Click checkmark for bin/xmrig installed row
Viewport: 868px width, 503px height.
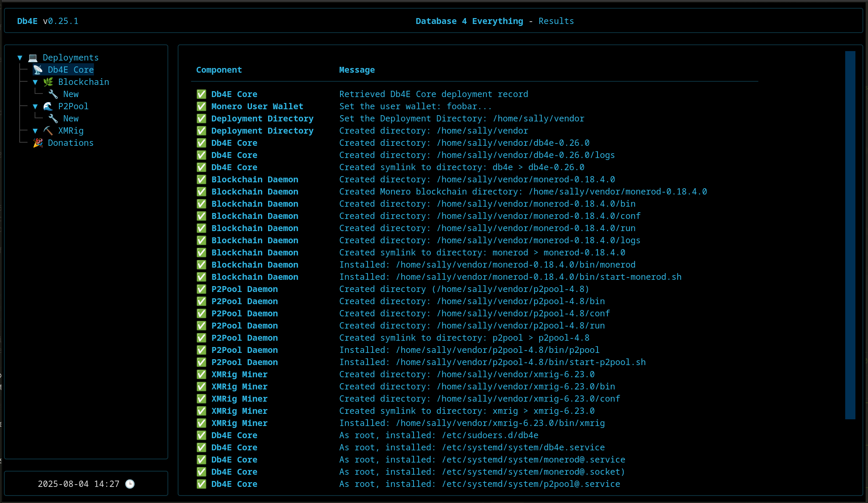point(201,423)
